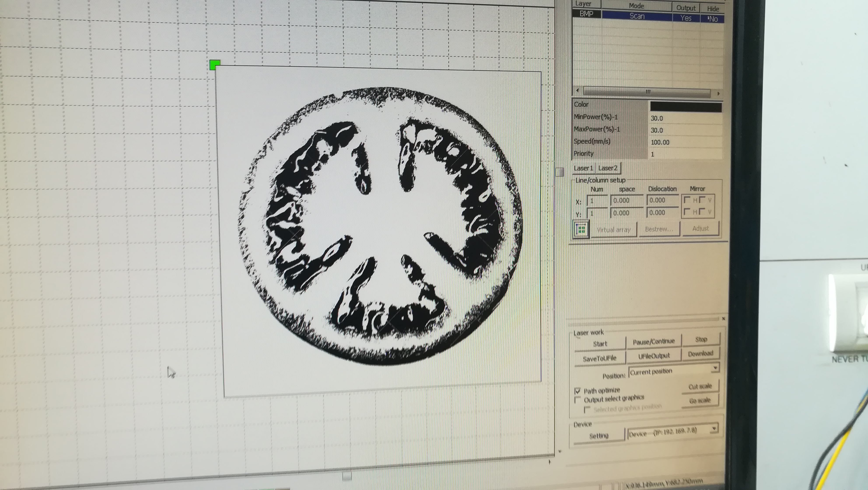Enable Path optimize checkbox

point(577,391)
